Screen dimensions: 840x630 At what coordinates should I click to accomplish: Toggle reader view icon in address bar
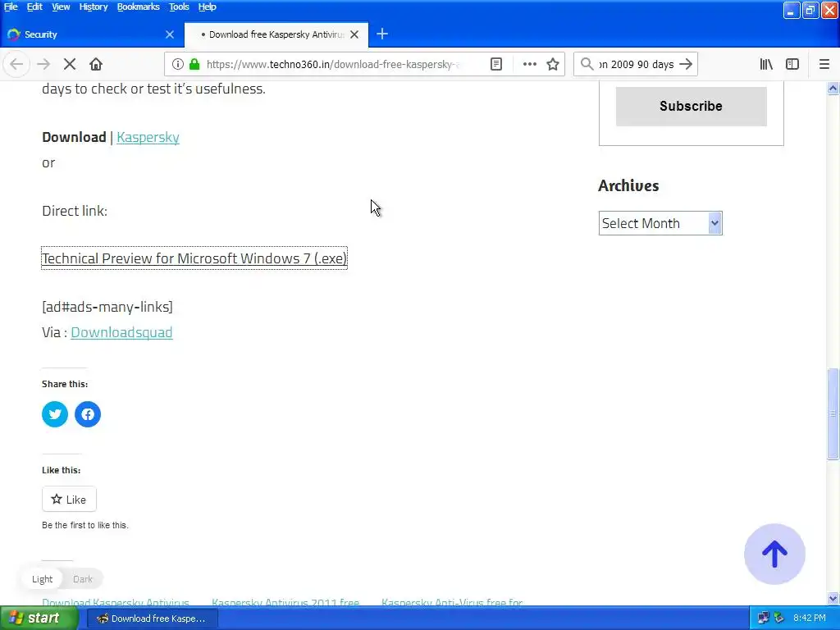(x=496, y=64)
